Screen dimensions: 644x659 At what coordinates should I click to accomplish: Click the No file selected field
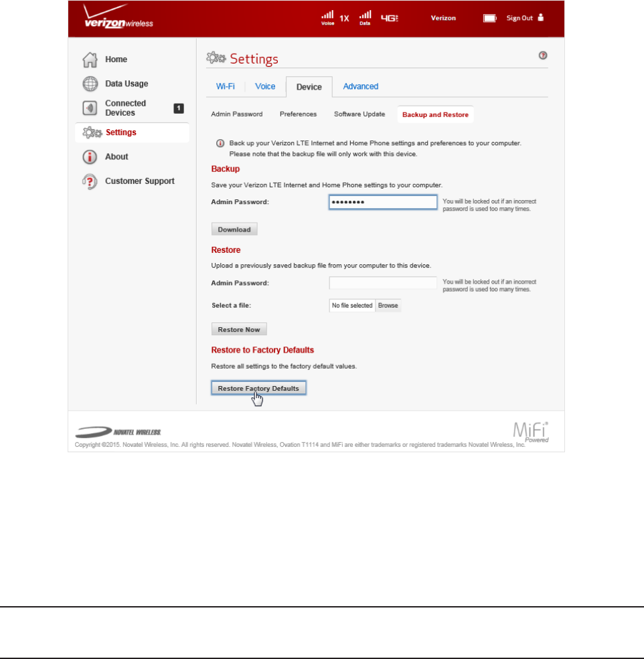(352, 306)
